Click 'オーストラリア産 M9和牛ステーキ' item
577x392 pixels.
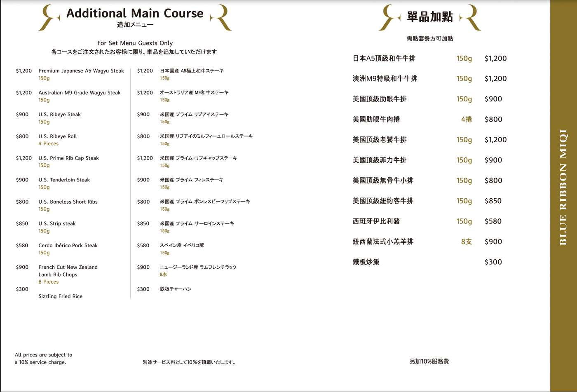(x=194, y=93)
